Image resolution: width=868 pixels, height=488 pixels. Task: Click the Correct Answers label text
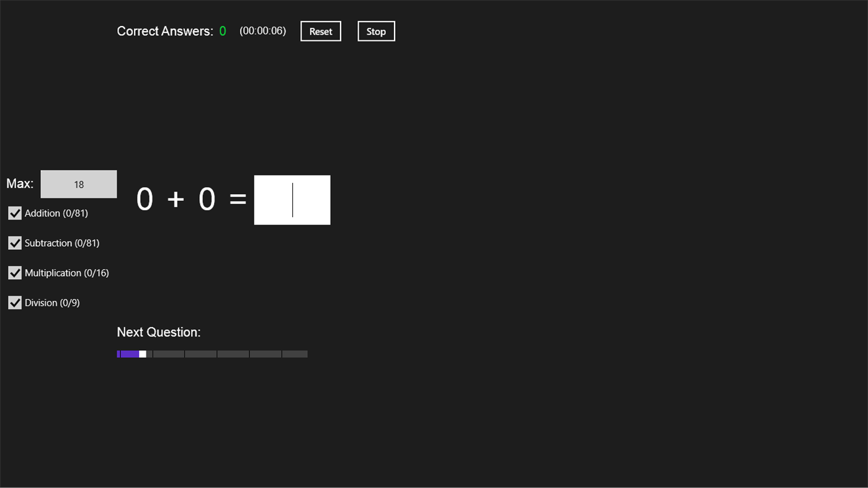click(164, 30)
